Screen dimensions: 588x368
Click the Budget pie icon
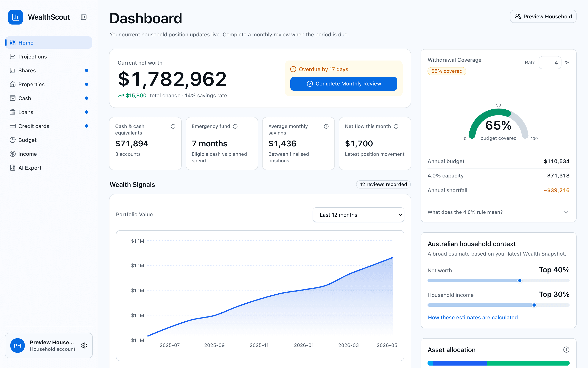[13, 140]
